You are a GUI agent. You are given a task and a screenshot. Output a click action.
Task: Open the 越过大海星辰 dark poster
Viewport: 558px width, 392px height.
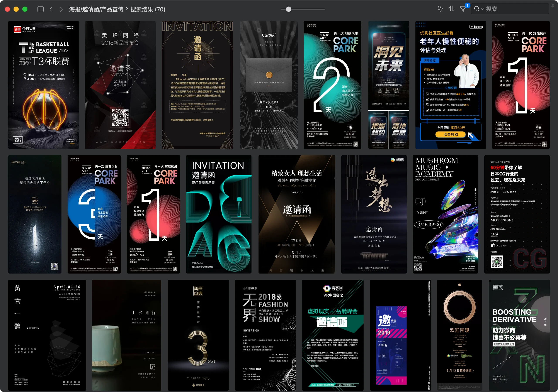pos(35,214)
